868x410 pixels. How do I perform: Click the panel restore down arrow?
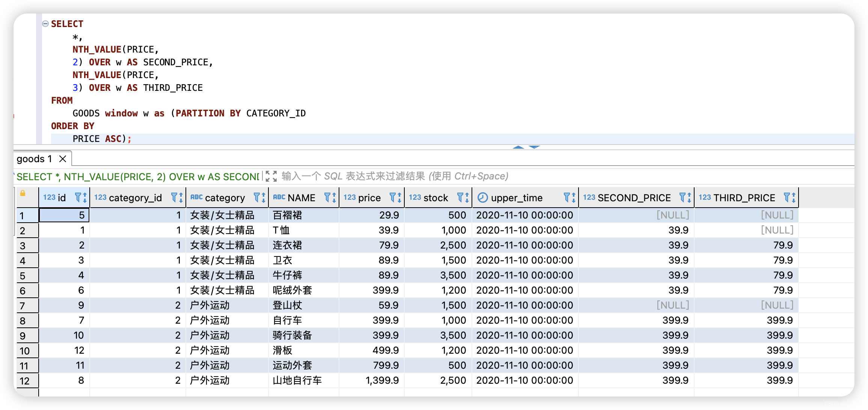tap(534, 147)
